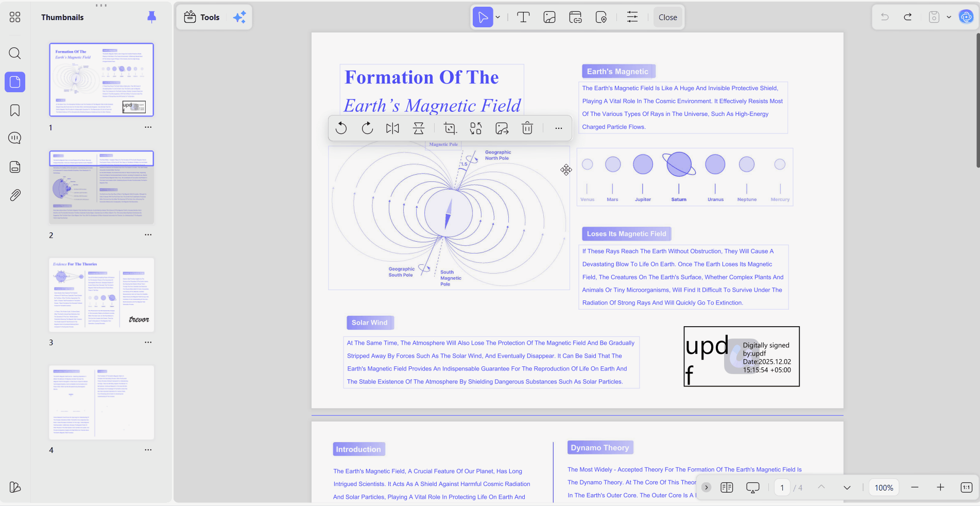Set zoom to actual size 1:1
The width and height of the screenshot is (980, 506).
pyautogui.click(x=967, y=487)
